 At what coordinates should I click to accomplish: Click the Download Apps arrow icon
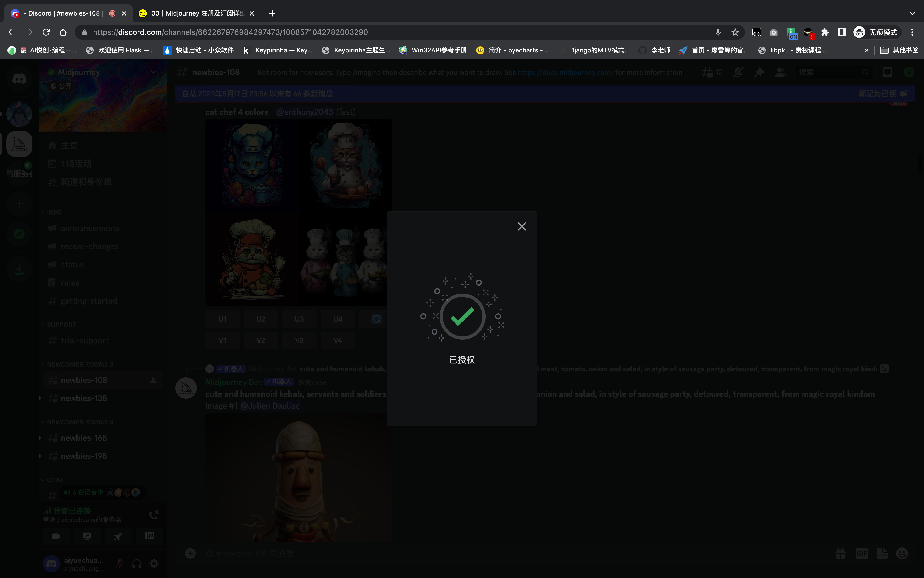click(19, 269)
